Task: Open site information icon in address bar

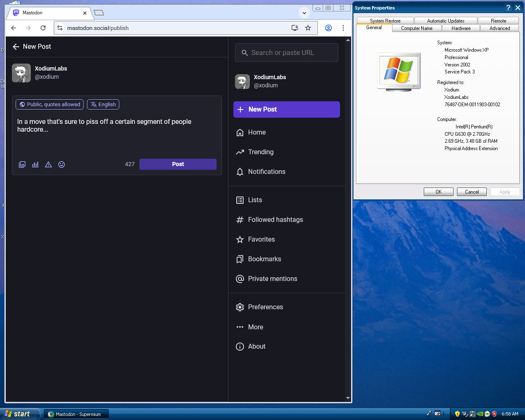Action: (60, 28)
